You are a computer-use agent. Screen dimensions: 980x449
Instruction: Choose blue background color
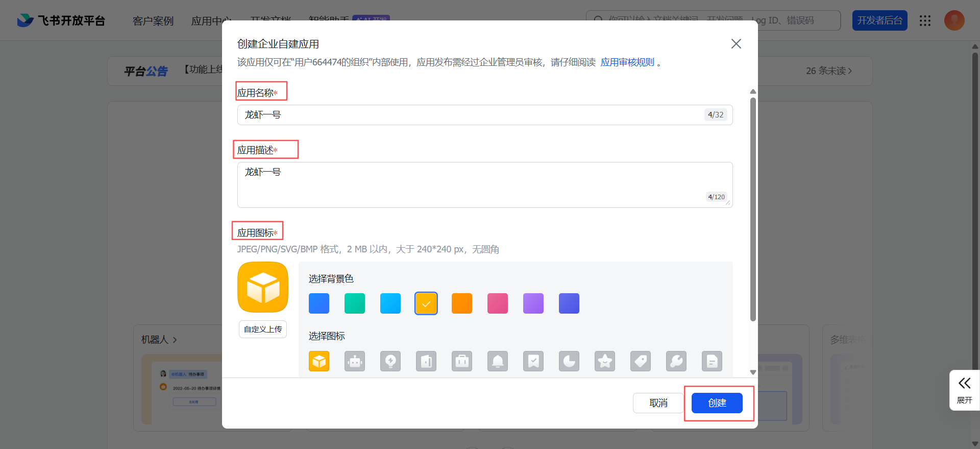pyautogui.click(x=319, y=303)
